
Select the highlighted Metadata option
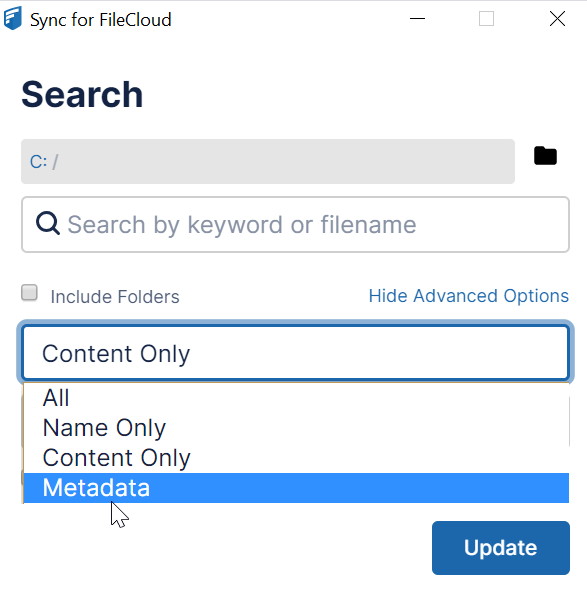[x=296, y=488]
